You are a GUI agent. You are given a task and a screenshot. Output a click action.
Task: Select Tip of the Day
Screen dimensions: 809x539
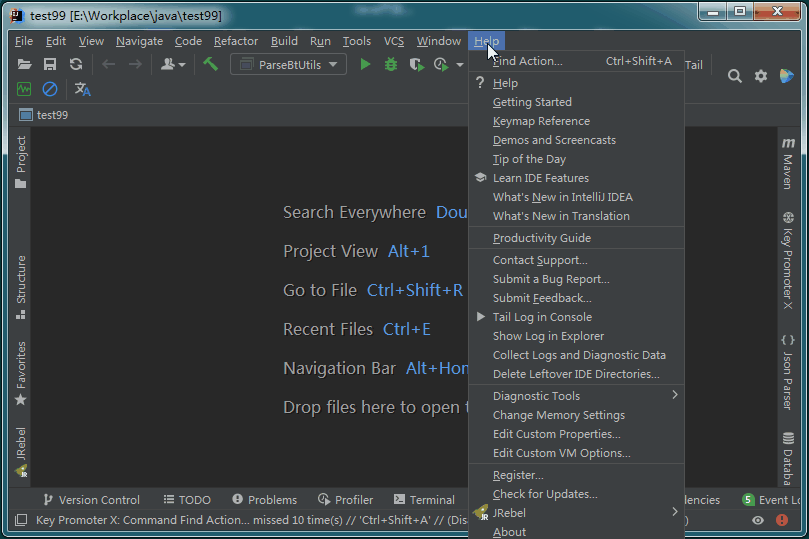click(x=576, y=159)
